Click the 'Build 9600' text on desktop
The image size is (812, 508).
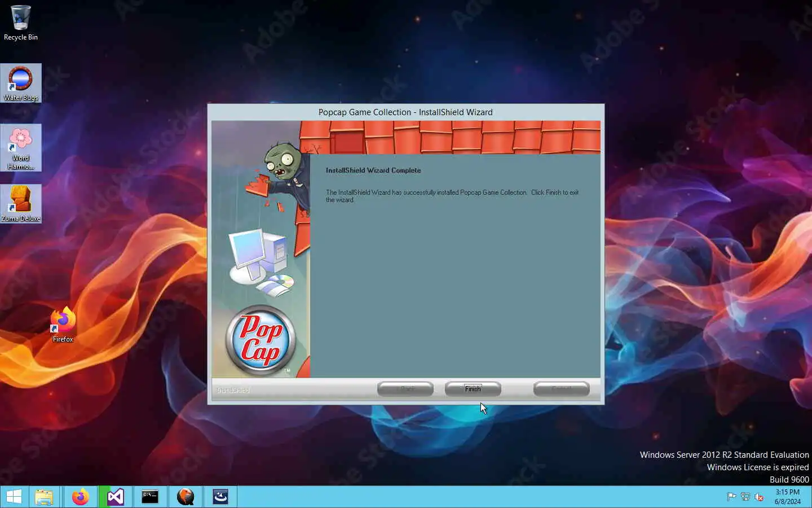pyautogui.click(x=789, y=480)
